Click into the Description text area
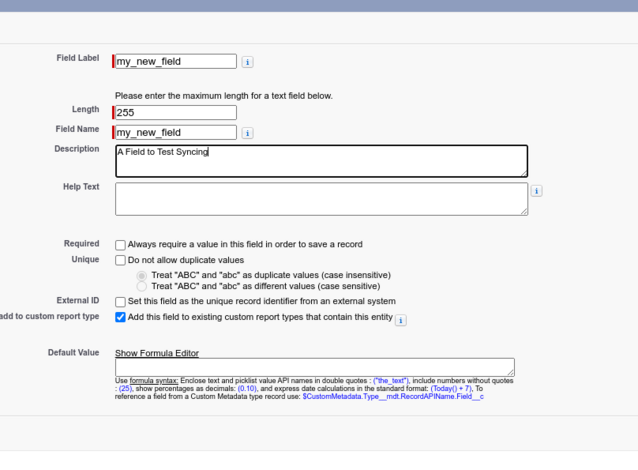The image size is (638, 470). coord(321,161)
